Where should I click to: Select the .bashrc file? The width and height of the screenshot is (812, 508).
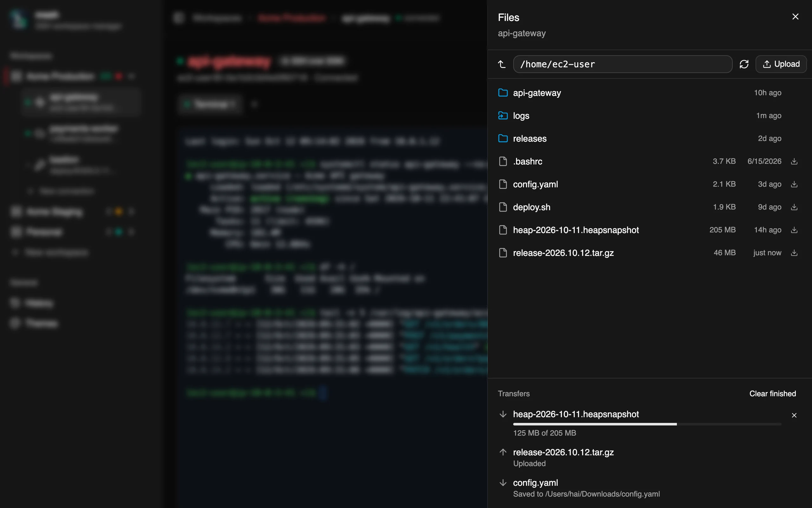(x=649, y=161)
